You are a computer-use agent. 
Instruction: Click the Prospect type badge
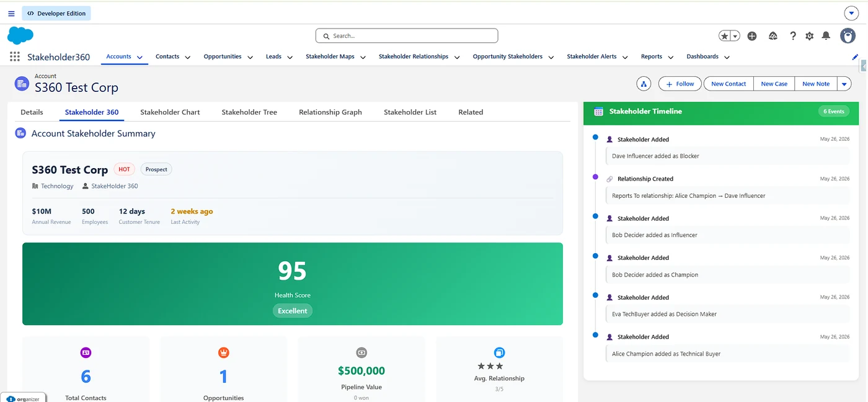coord(156,169)
